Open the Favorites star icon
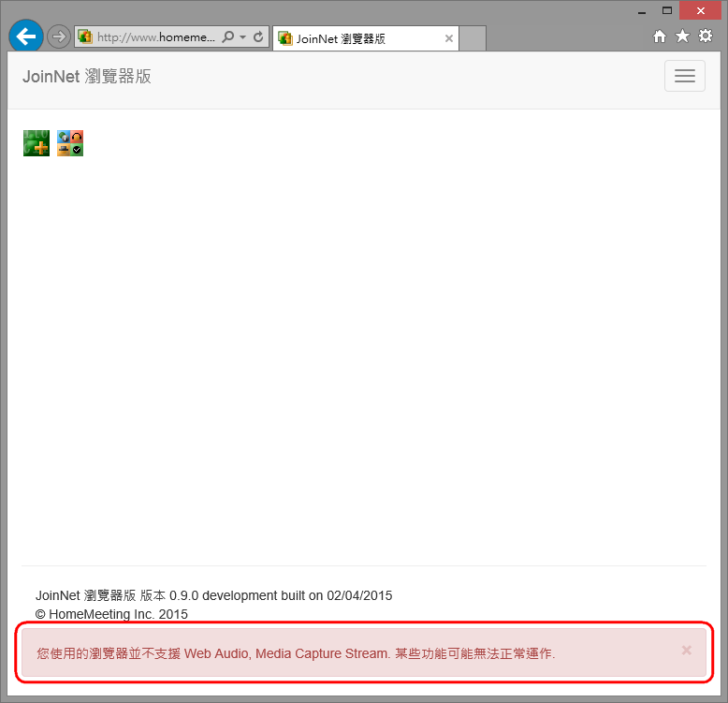The image size is (728, 703). (682, 36)
